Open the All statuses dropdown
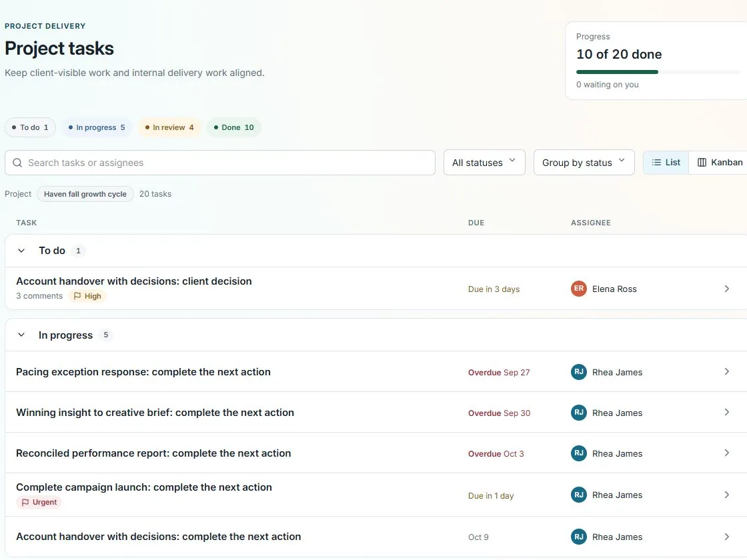Viewport: 747px width, 560px height. (484, 163)
